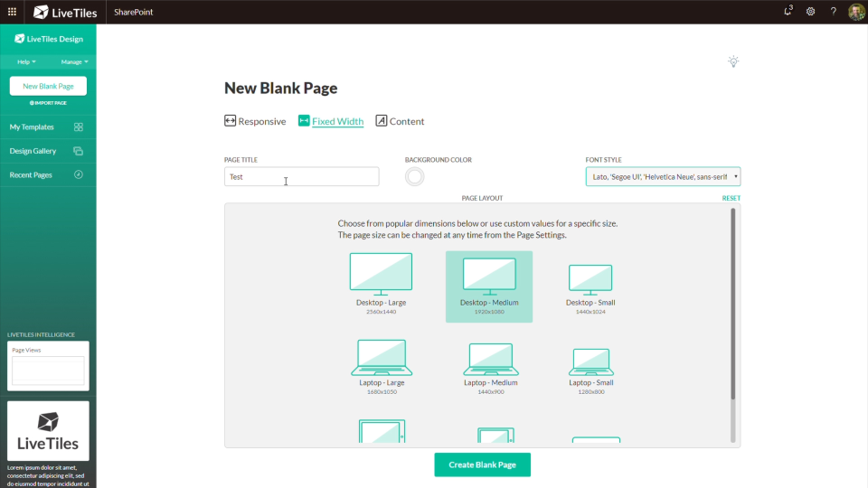
Task: Click the lightbulb tips icon
Action: [733, 61]
